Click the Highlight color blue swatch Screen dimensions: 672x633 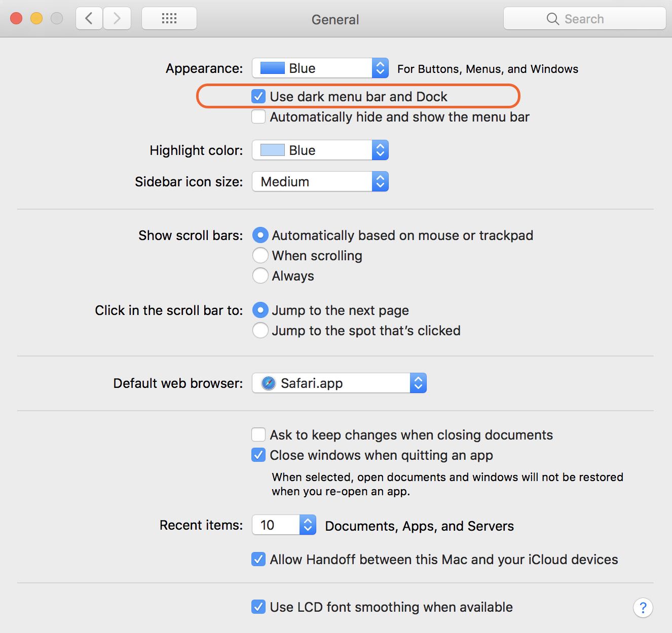point(272,150)
